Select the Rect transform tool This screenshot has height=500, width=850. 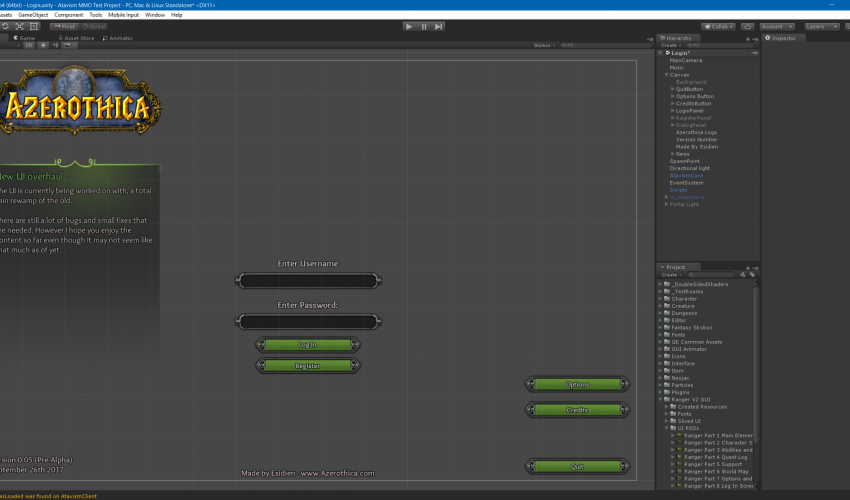(x=34, y=26)
